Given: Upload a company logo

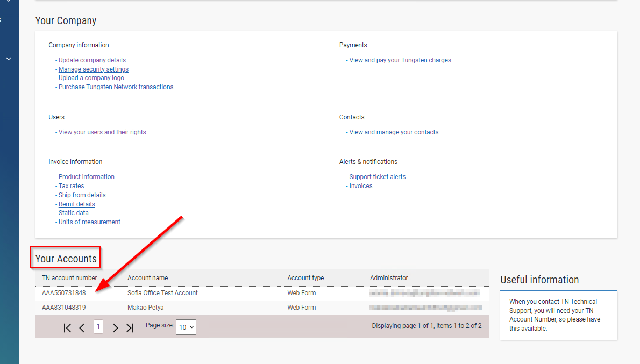Looking at the screenshot, I should (91, 77).
